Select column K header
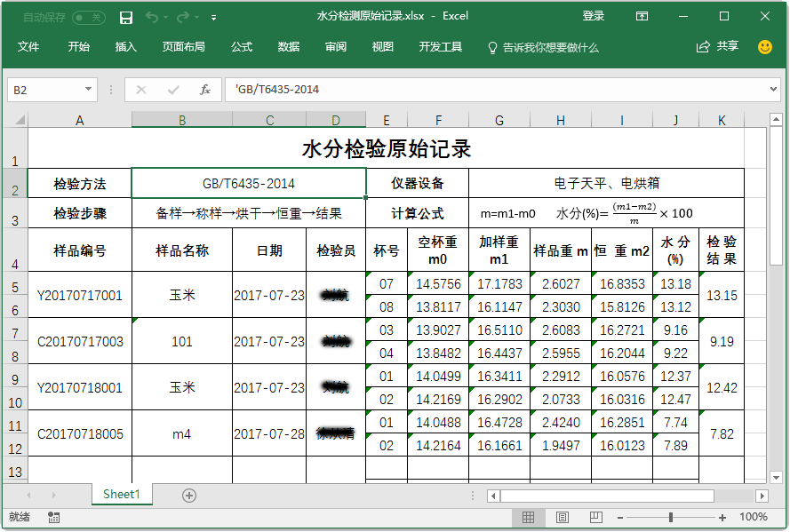790x532 pixels. (722, 120)
